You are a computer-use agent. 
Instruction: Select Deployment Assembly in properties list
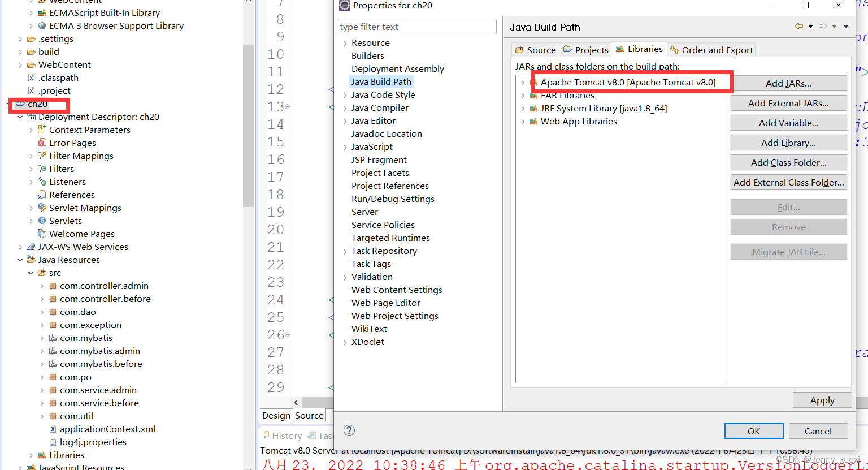coord(397,69)
